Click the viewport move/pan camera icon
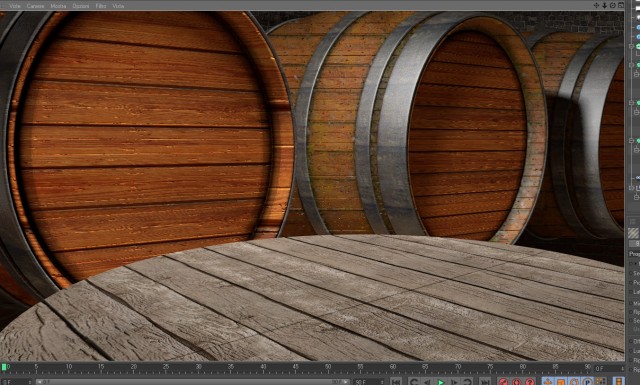Image resolution: width=640 pixels, height=385 pixels. point(596,5)
